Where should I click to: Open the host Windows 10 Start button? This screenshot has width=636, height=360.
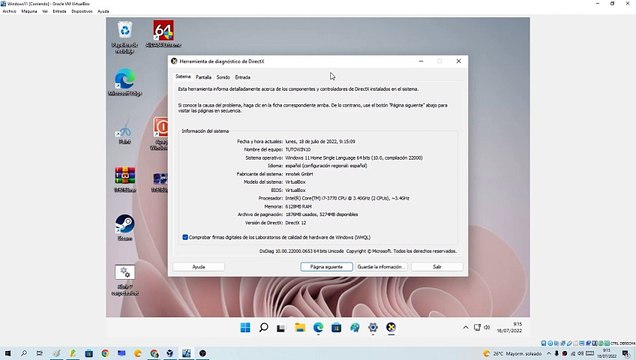point(8,354)
